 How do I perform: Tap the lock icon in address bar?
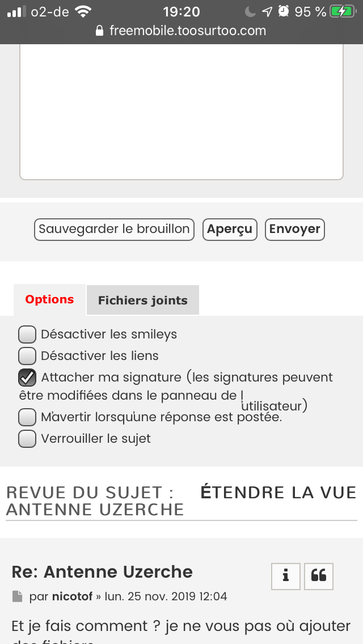pyautogui.click(x=100, y=31)
